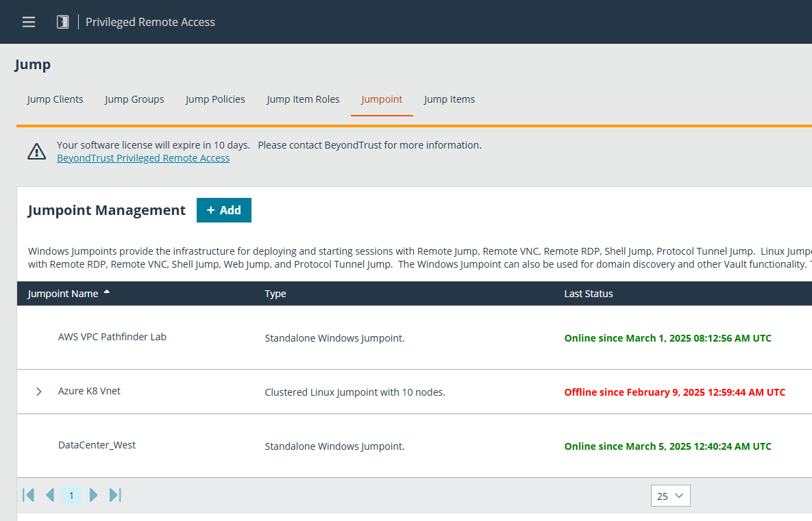This screenshot has width=812, height=521.
Task: Click the Privileged Remote Access logo icon
Action: point(62,22)
